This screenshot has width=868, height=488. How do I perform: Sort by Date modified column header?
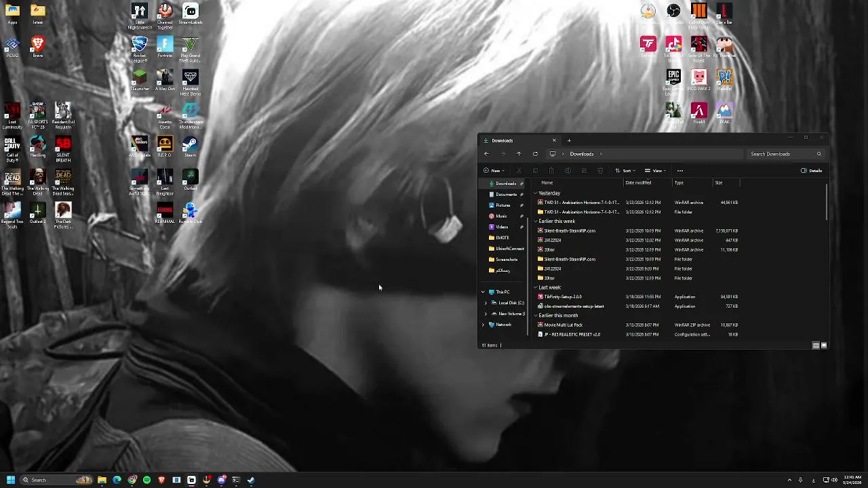[x=638, y=182]
